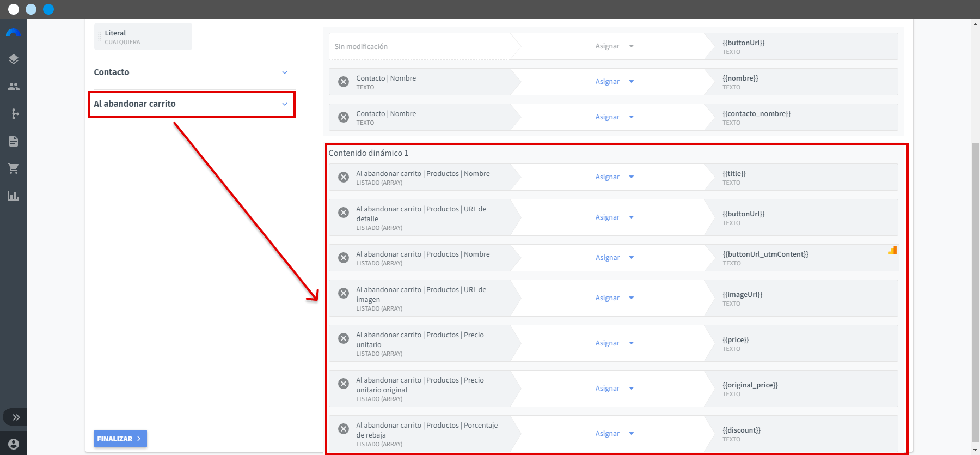Open Asignar dropdown in Sin modificación row

(615, 46)
